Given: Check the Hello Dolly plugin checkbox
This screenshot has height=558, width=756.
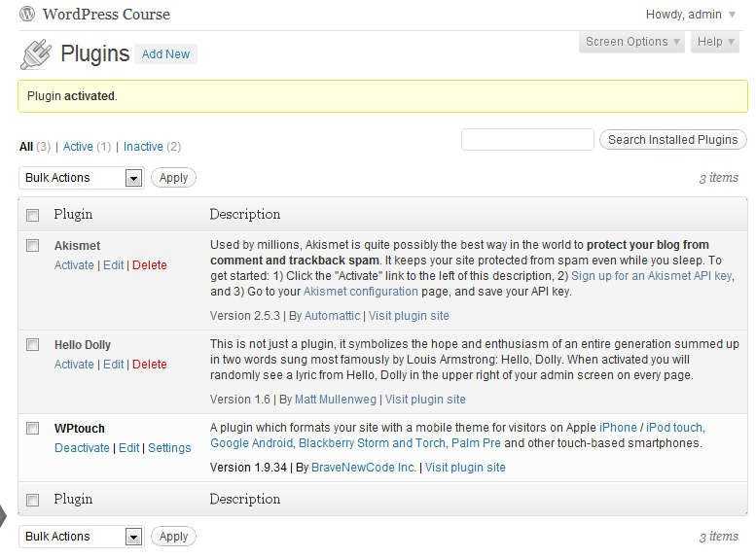Looking at the screenshot, I should pos(33,345).
